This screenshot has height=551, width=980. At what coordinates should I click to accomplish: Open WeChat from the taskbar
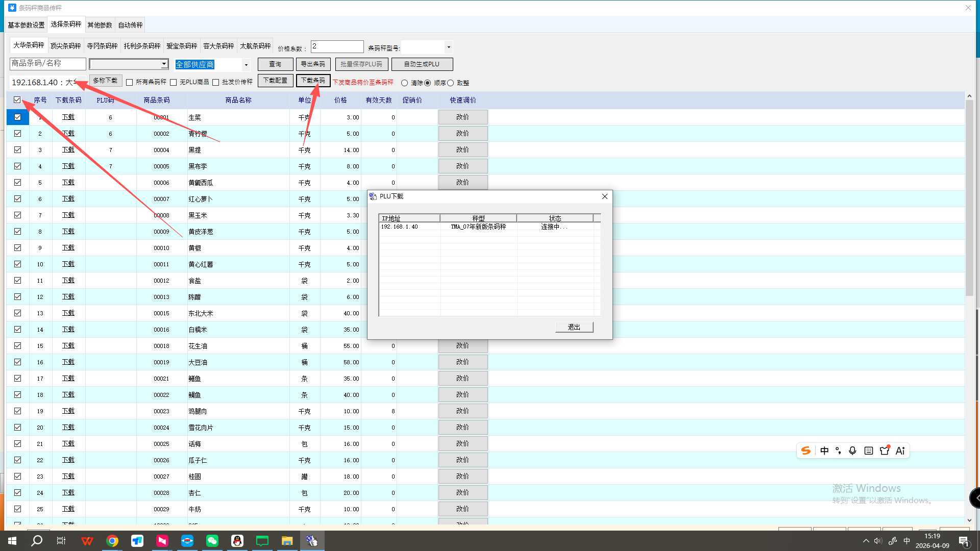212,541
